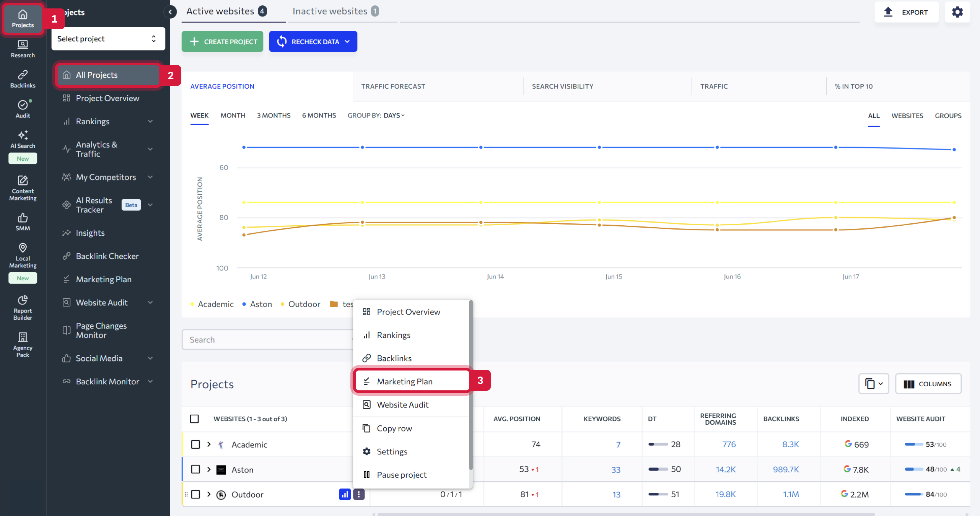Expand Social Media submenu

(x=150, y=358)
